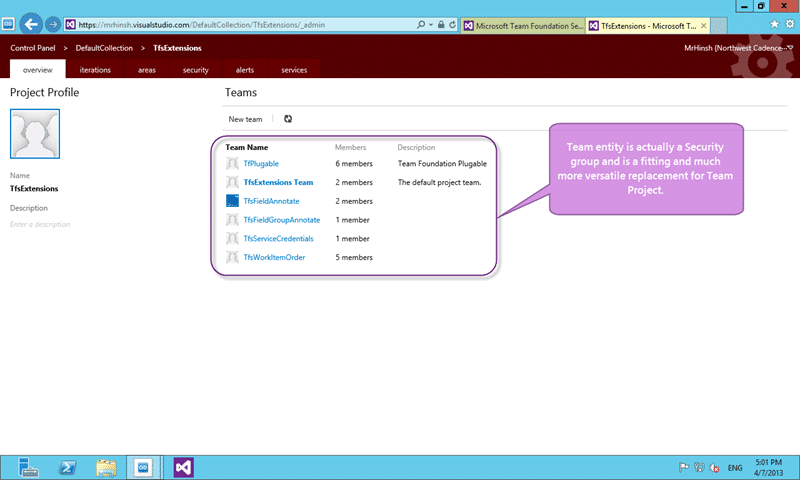The height and width of the screenshot is (480, 800).
Task: Open the areas tab
Action: (x=146, y=70)
